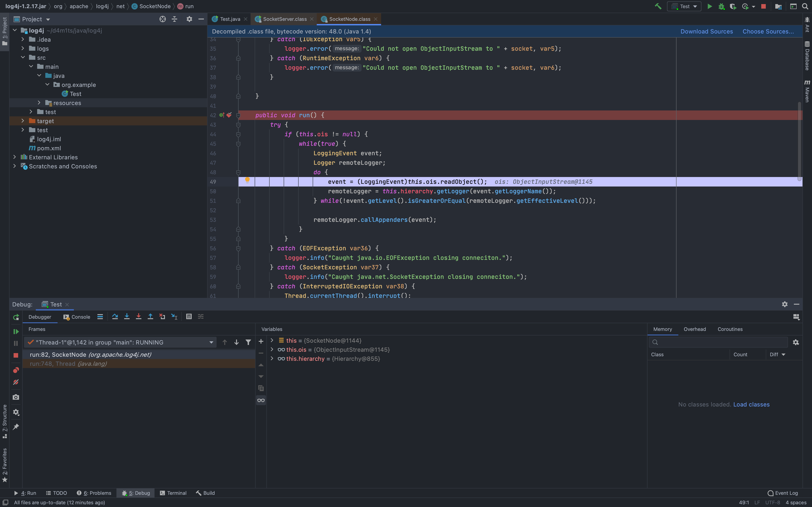Click Resume Program icon in debug sidebar
Image resolution: width=812 pixels, height=507 pixels.
16,331
